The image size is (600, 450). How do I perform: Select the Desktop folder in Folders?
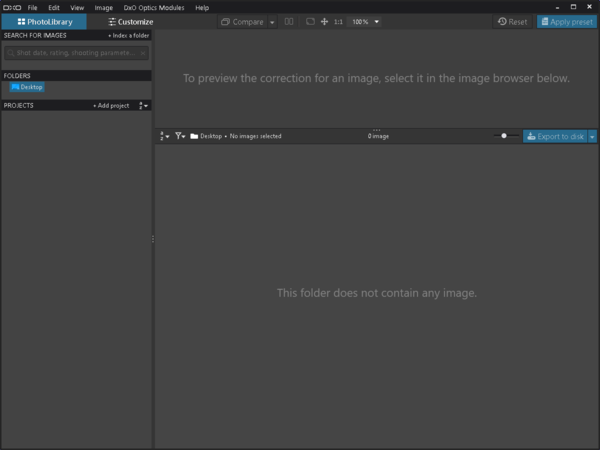[x=27, y=87]
